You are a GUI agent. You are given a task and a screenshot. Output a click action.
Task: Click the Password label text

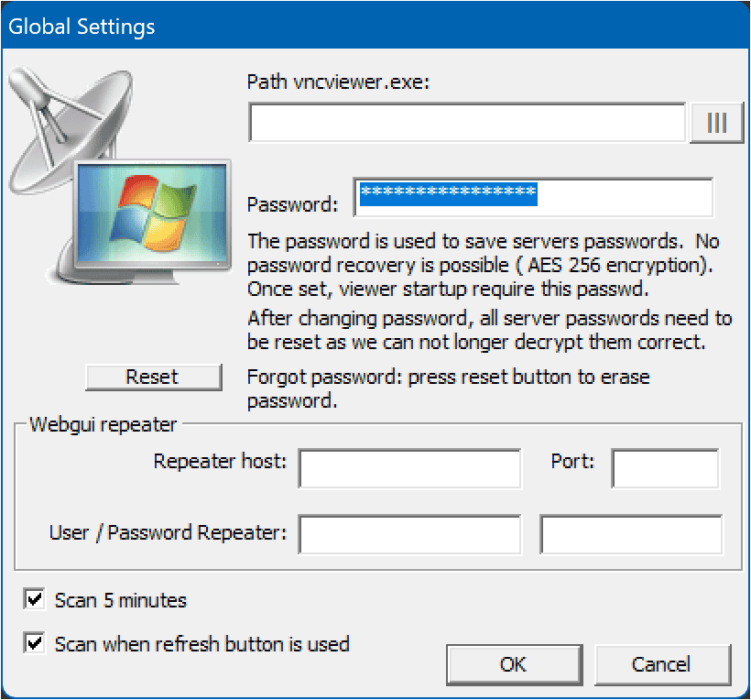coord(293,204)
